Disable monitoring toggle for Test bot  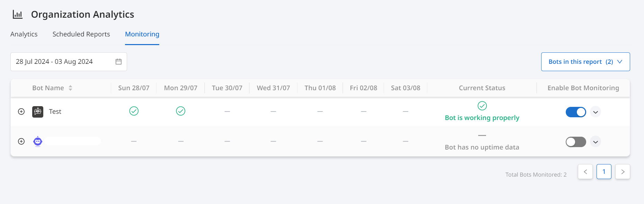[x=576, y=112]
